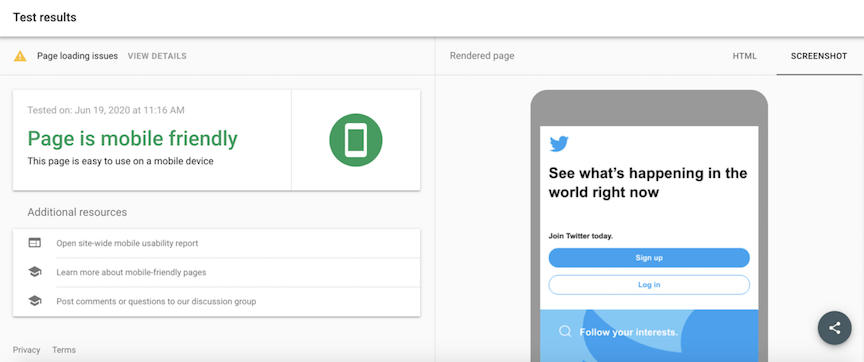This screenshot has height=362, width=864.
Task: Click the round share button
Action: [x=835, y=328]
